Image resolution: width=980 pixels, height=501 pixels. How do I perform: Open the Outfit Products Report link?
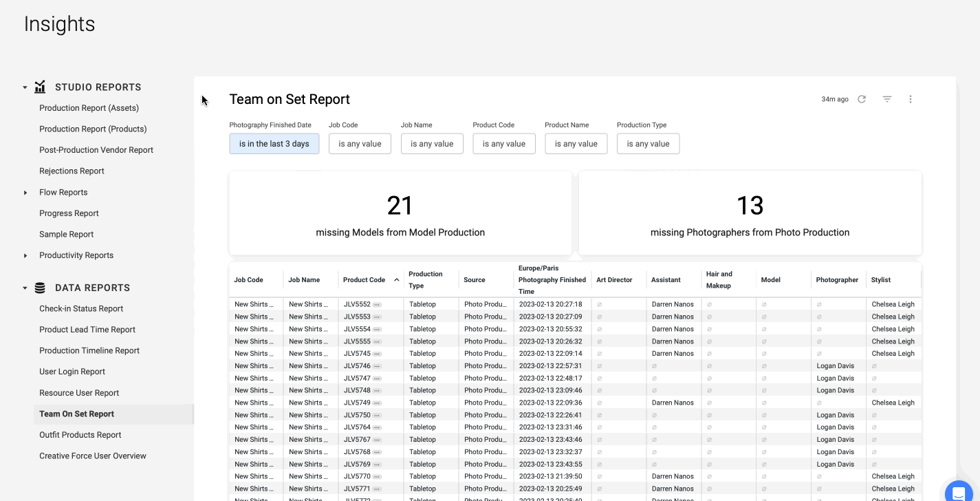coord(80,435)
